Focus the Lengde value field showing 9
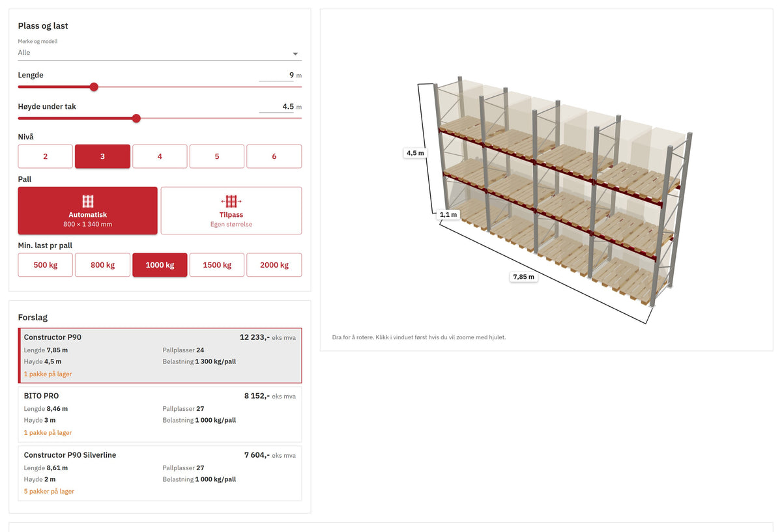 tap(276, 76)
